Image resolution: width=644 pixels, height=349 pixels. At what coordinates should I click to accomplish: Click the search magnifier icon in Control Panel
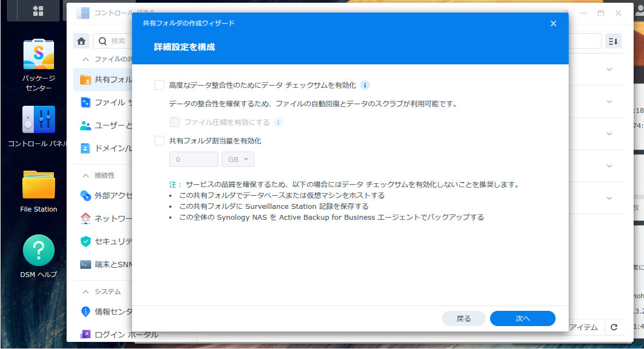click(103, 41)
